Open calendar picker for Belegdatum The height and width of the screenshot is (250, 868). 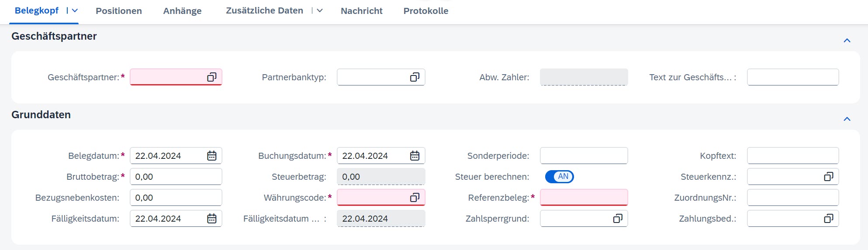pyautogui.click(x=212, y=156)
